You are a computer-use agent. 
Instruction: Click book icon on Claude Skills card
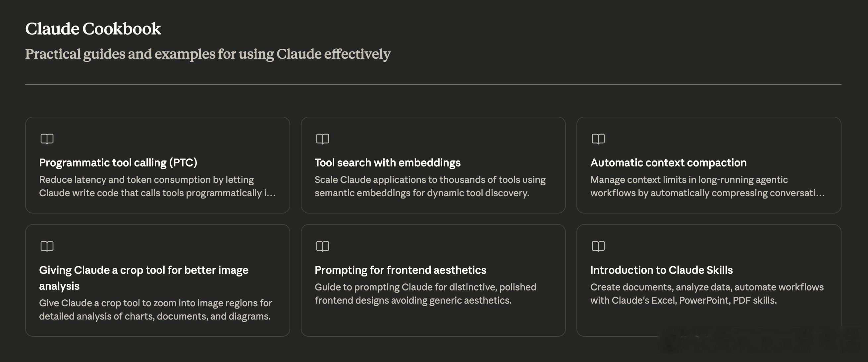coord(598,246)
